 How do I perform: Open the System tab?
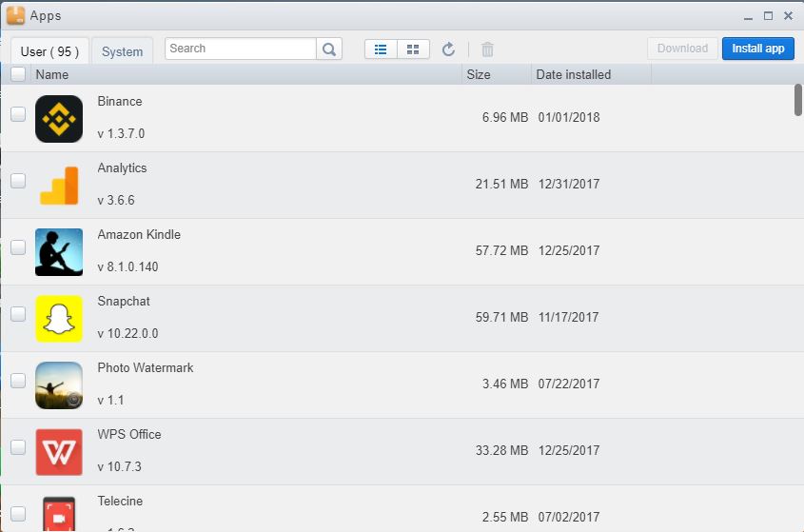[122, 51]
